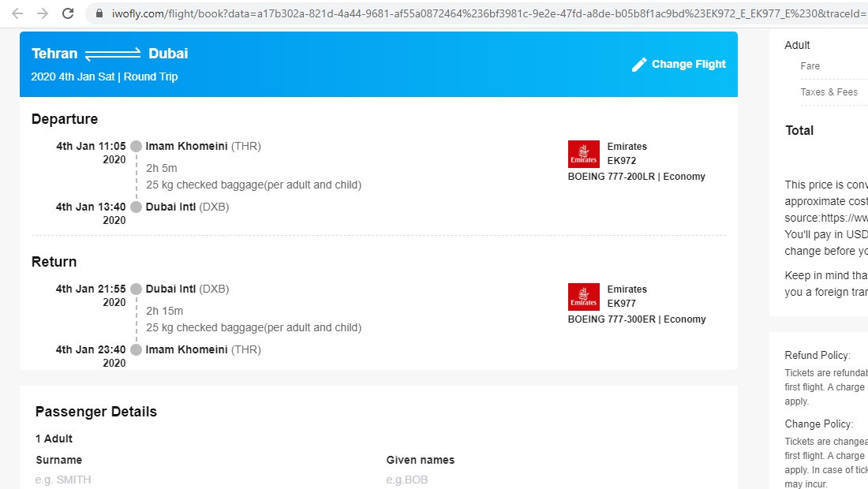The height and width of the screenshot is (489, 868).
Task: Click the Surname input field
Action: point(118,479)
